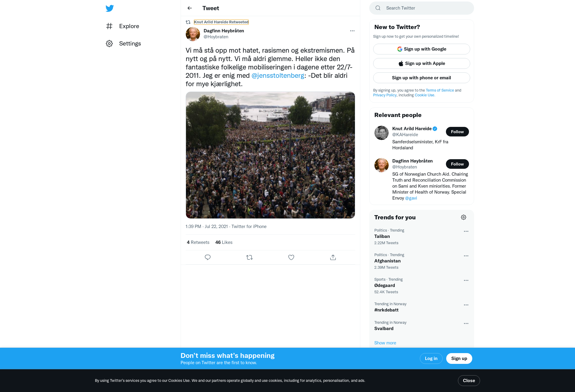Sign up with Google
Viewport: 575px width, 392px height.
[421, 49]
